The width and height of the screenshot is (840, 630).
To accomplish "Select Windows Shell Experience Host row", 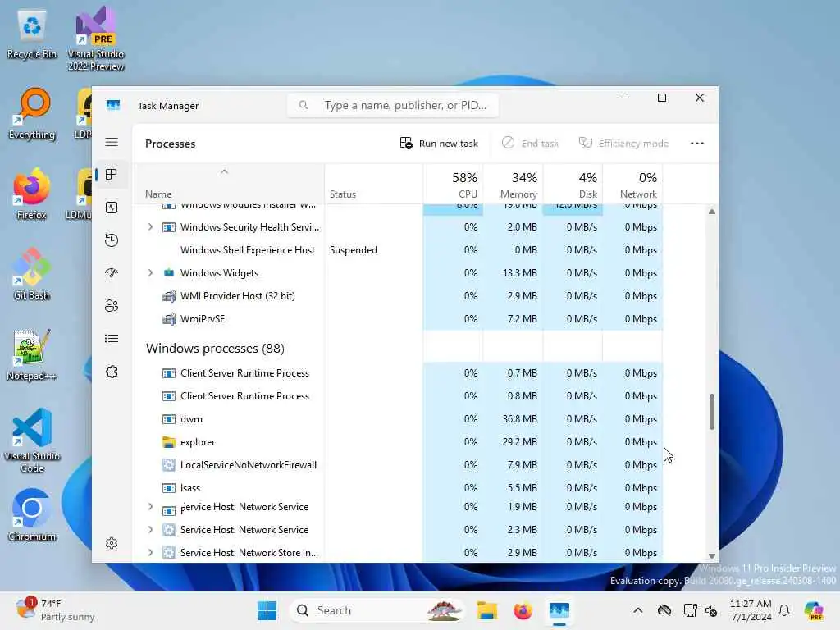I will (398, 250).
